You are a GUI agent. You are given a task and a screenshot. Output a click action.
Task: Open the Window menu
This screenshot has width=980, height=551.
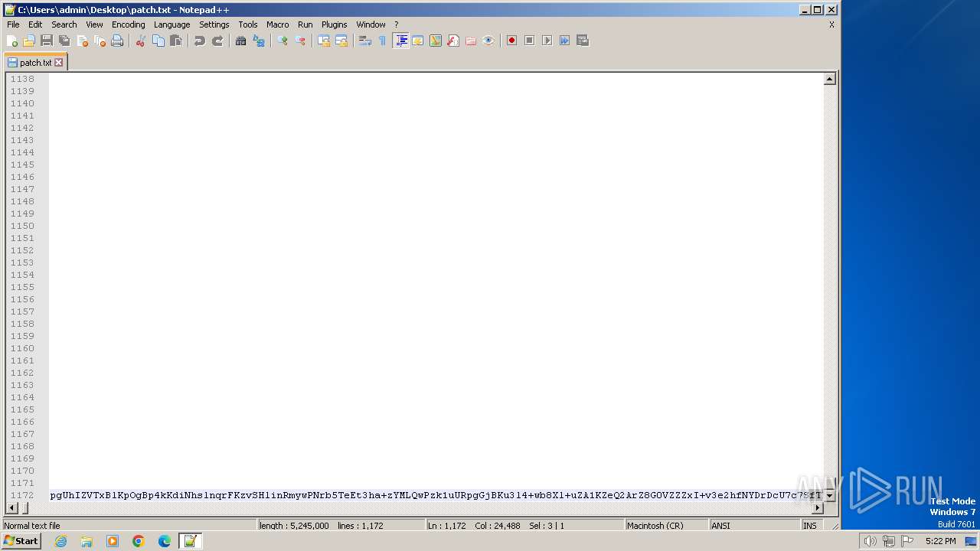[x=371, y=24]
